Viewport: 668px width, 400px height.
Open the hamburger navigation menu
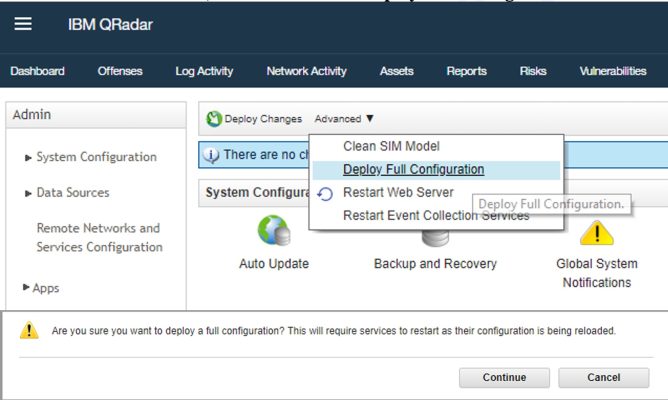(x=23, y=24)
